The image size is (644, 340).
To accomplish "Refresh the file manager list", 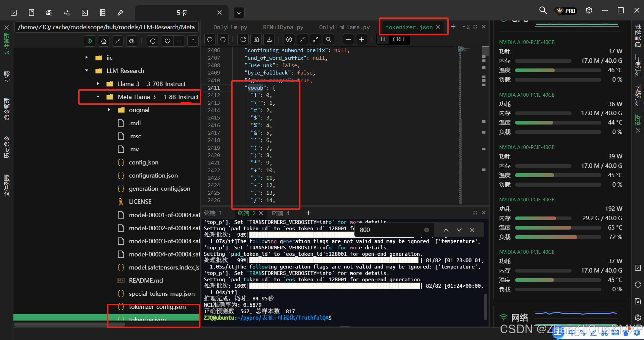I will point(153,41).
